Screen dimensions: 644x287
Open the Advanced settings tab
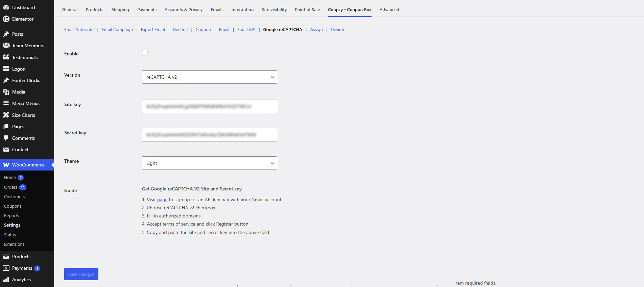tap(389, 9)
